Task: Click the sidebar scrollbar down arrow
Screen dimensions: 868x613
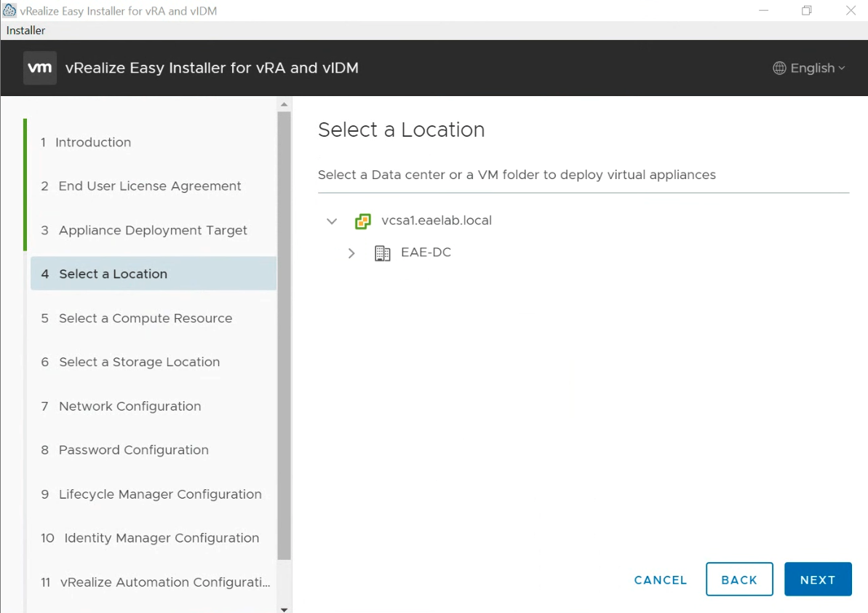Action: [x=284, y=607]
